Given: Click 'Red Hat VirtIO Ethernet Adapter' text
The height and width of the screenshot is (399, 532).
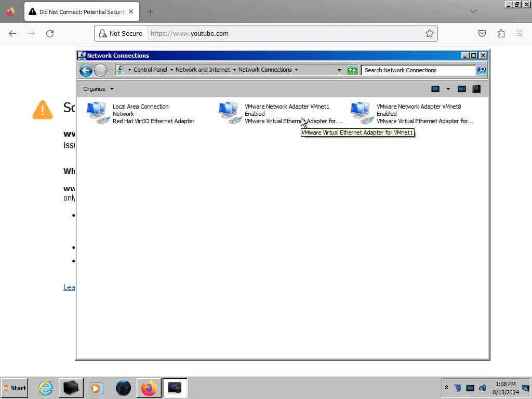Looking at the screenshot, I should click(153, 121).
